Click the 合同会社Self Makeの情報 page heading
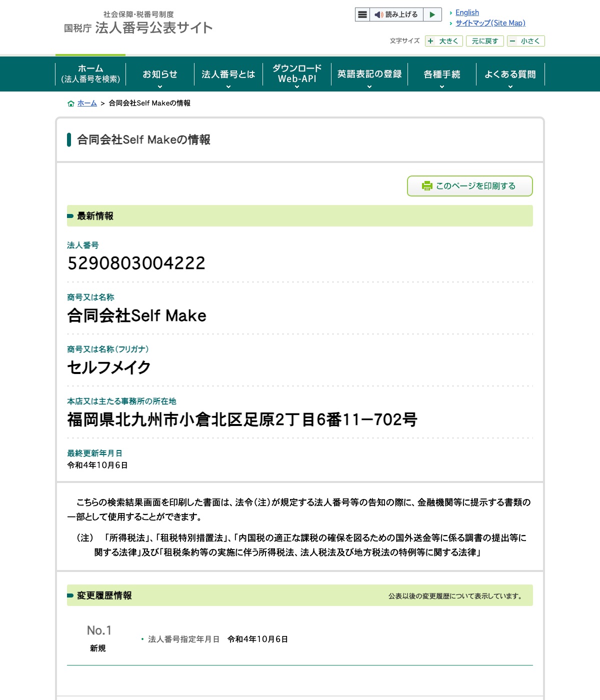600x700 pixels. (143, 139)
